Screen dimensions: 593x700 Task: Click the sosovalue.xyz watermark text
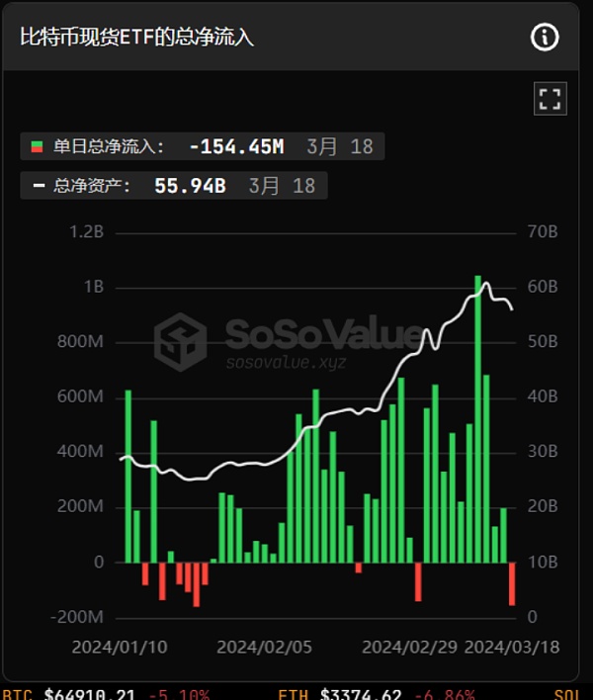[x=286, y=362]
